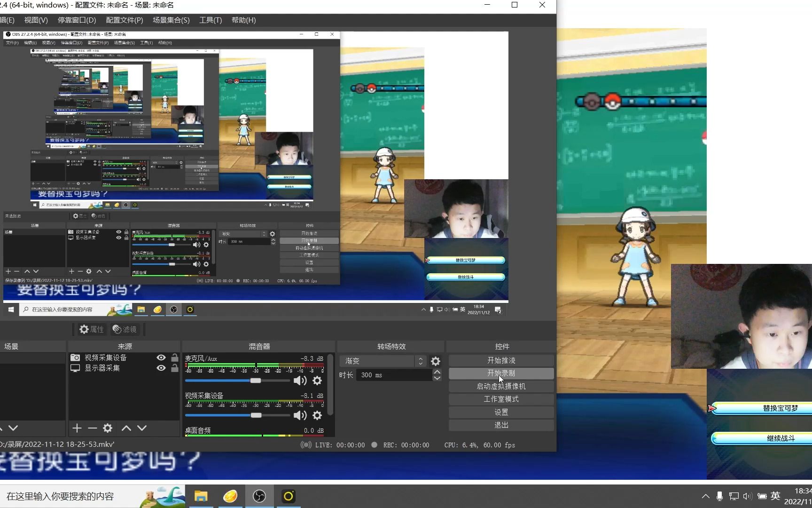Toggle visibility eye of 视频采集设备 source
Viewport: 812px width, 508px height.
pyautogui.click(x=161, y=357)
